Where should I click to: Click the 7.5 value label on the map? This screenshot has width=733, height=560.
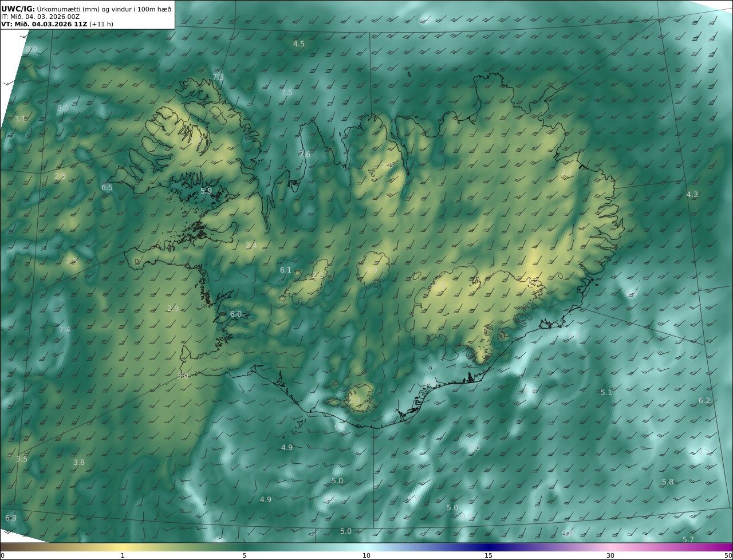[x=287, y=92]
